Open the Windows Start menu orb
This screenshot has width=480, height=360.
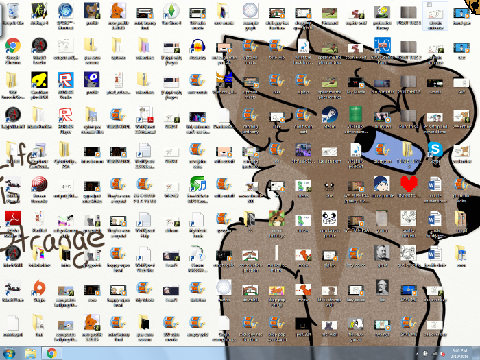tap(9, 353)
